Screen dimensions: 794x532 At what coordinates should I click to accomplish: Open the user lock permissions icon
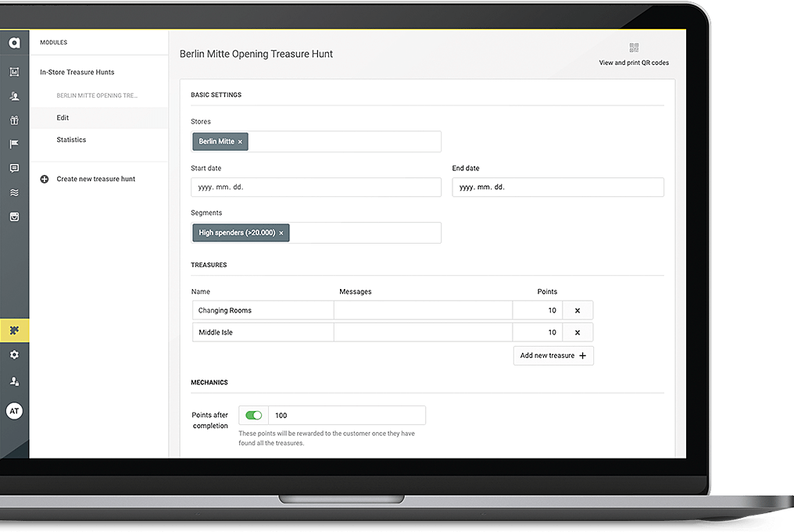tap(14, 381)
